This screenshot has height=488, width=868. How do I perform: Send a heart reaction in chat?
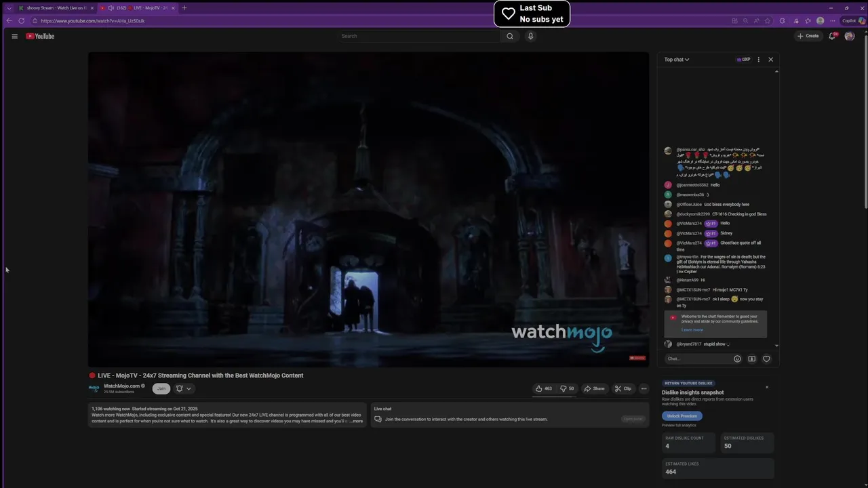tap(766, 359)
